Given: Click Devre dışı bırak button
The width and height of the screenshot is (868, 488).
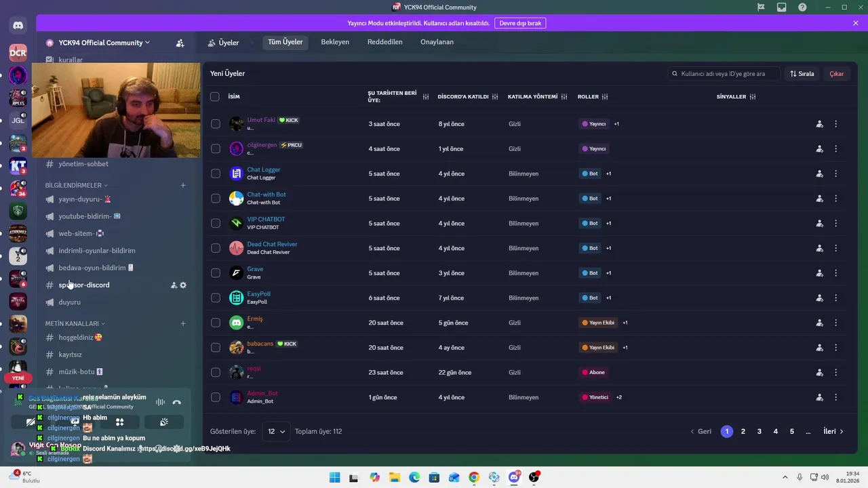Looking at the screenshot, I should [520, 23].
